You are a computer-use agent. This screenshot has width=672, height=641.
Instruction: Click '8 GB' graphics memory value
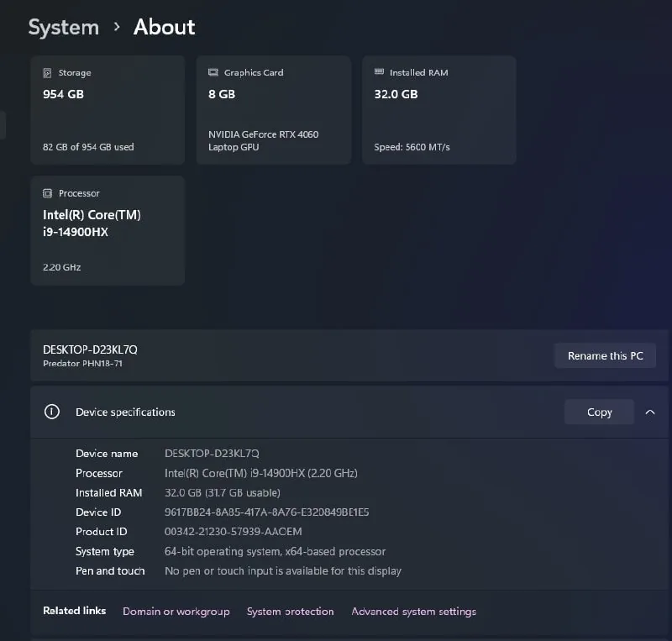click(222, 94)
